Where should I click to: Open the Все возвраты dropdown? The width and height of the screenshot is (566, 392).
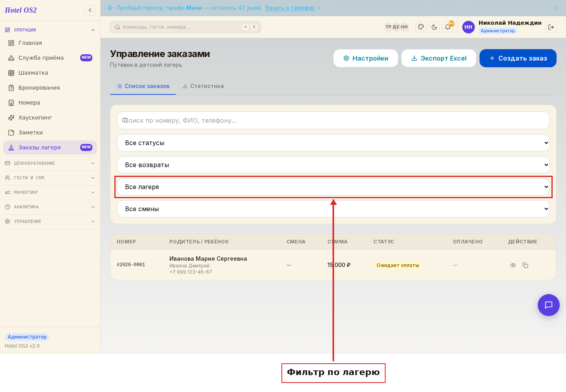333,165
